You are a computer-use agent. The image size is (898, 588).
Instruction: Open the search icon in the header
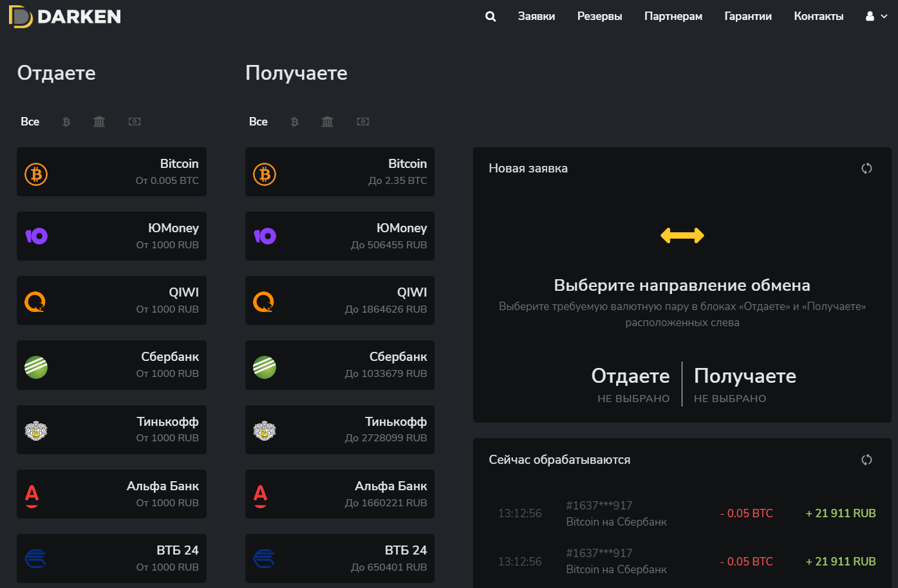tap(491, 17)
